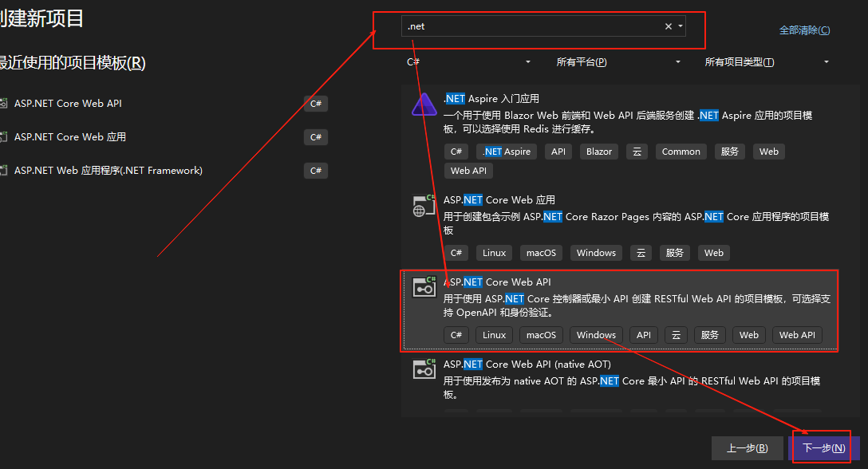
Task: Click the 下一步(N) button
Action: [823, 448]
